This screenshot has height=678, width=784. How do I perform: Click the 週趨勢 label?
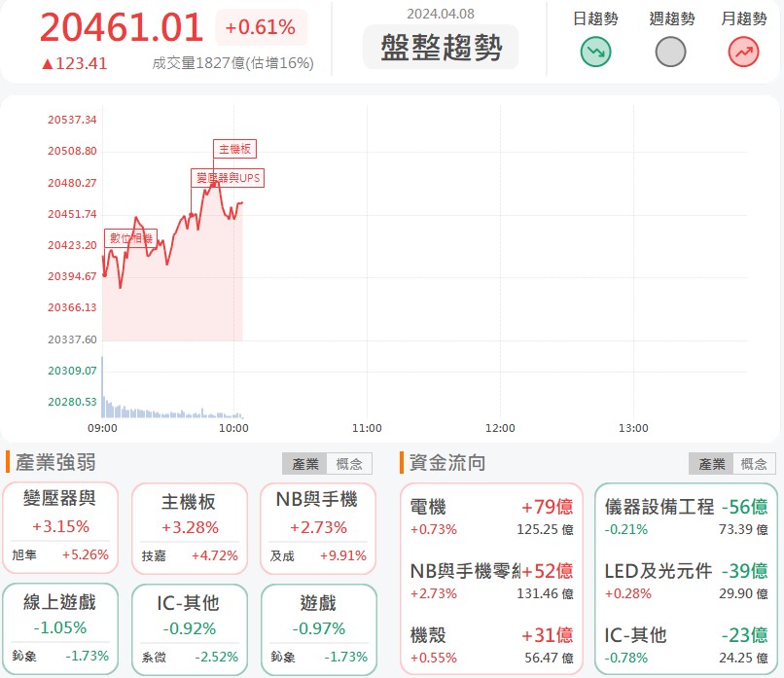coord(671,18)
